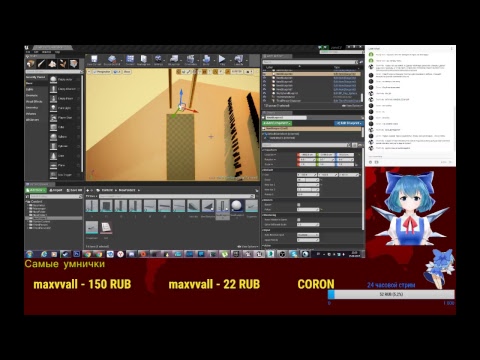Click the blue Edit Blueprint button

click(349, 123)
